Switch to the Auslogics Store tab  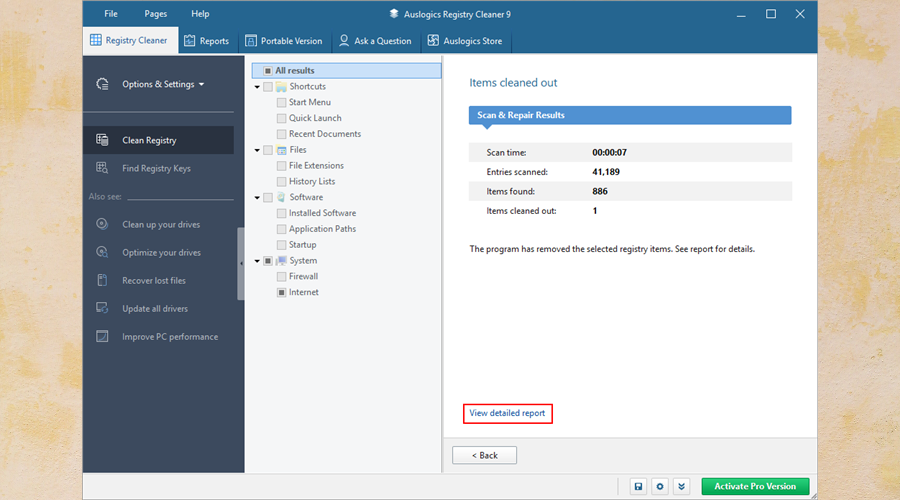[x=465, y=41]
